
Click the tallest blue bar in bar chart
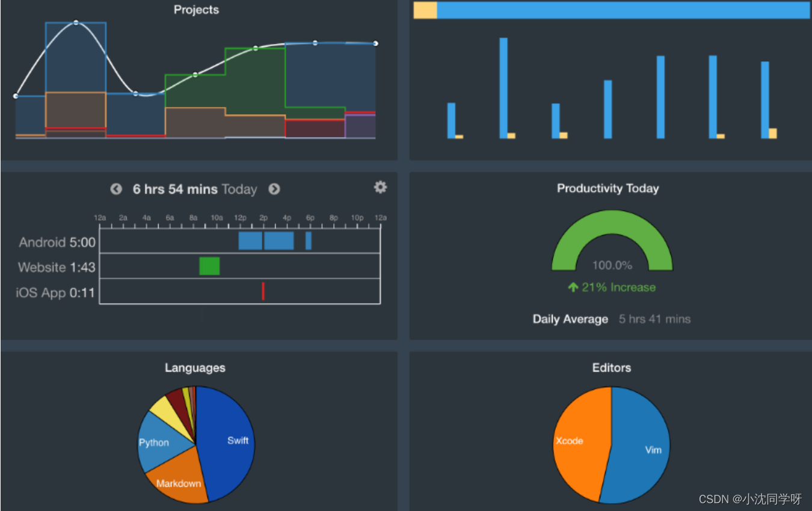(503, 88)
